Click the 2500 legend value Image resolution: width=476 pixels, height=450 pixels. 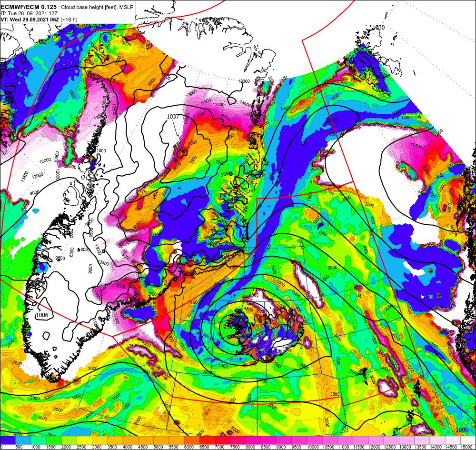coord(82,447)
